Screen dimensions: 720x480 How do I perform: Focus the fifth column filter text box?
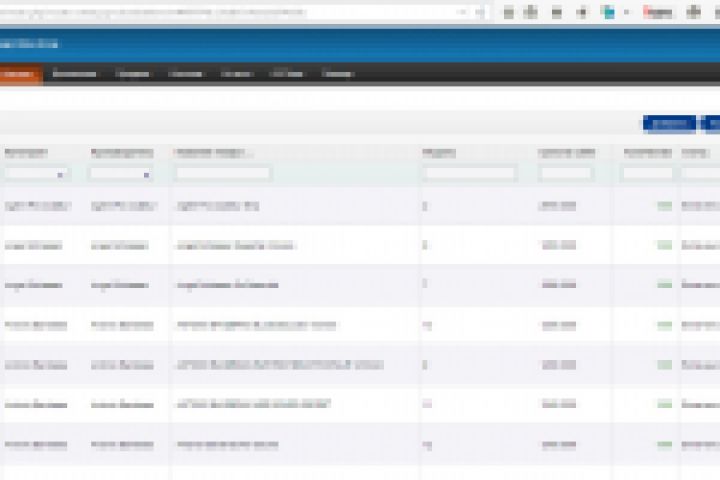tap(566, 173)
